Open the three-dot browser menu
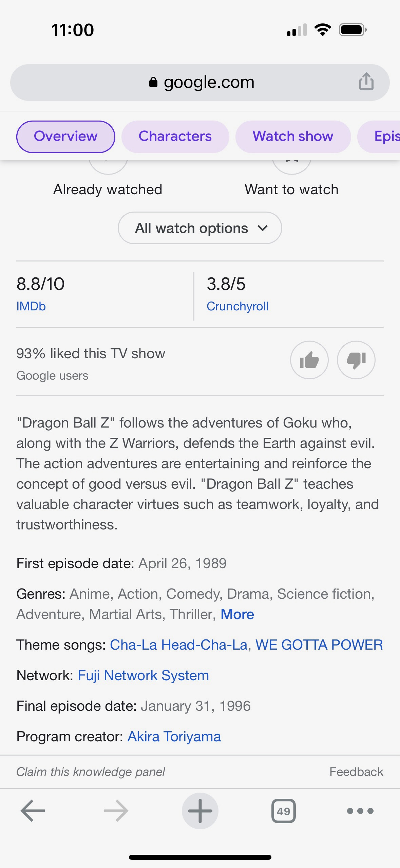 pyautogui.click(x=360, y=811)
